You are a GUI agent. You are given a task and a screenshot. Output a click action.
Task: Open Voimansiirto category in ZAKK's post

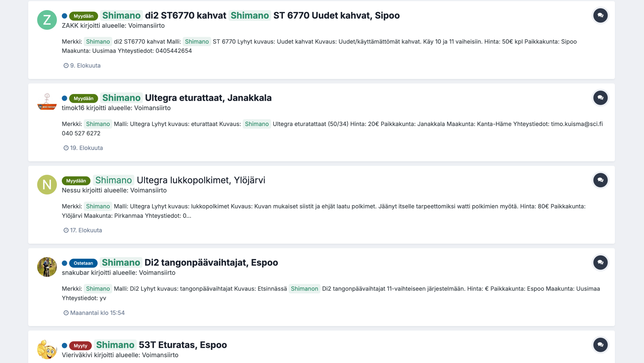click(146, 26)
